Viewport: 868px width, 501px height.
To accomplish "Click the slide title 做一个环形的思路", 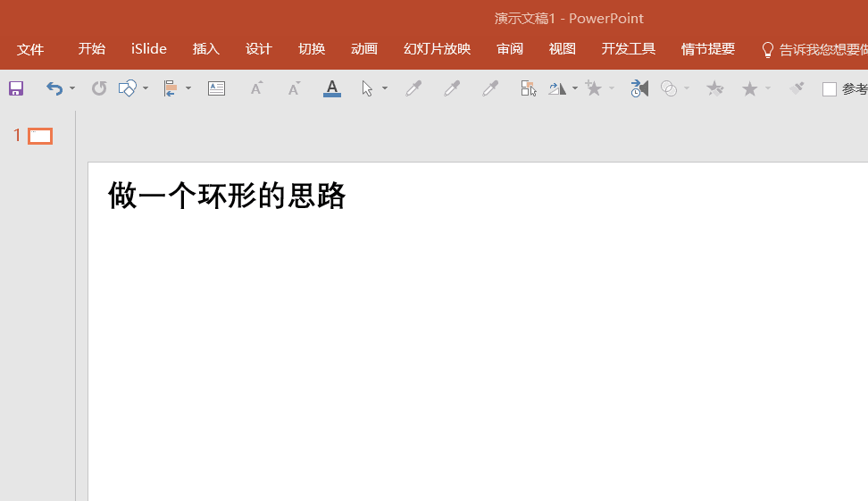I will click(x=227, y=196).
